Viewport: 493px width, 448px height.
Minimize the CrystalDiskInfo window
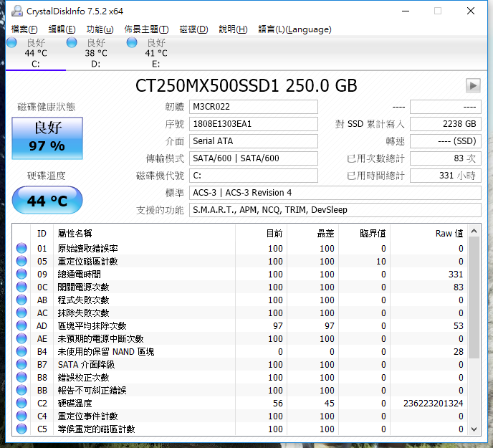(x=406, y=11)
